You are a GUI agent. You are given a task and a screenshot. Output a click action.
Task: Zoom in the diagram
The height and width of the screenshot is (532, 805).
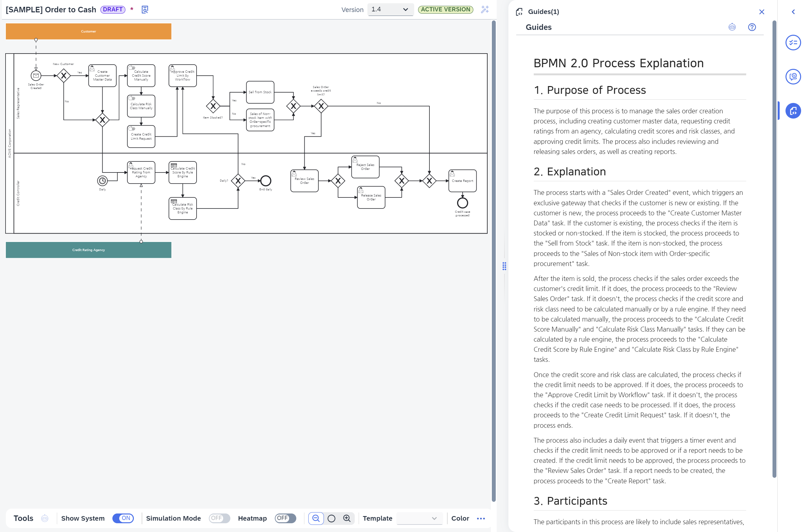click(x=347, y=518)
